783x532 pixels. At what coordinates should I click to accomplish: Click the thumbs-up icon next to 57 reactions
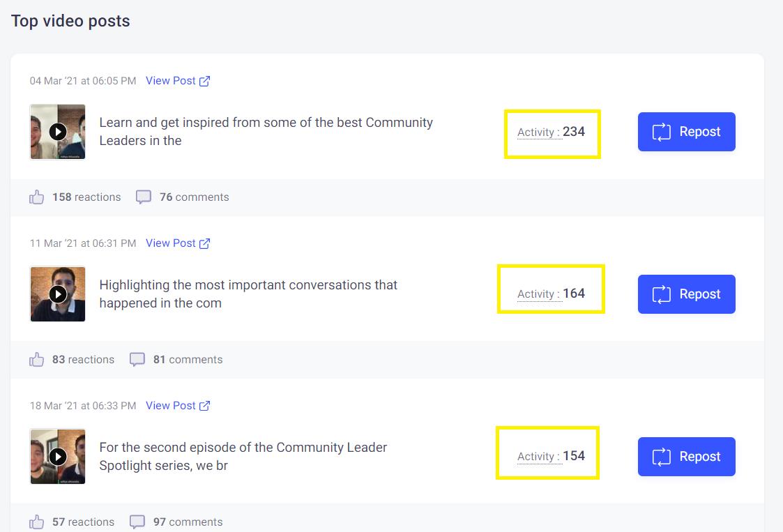[36, 522]
